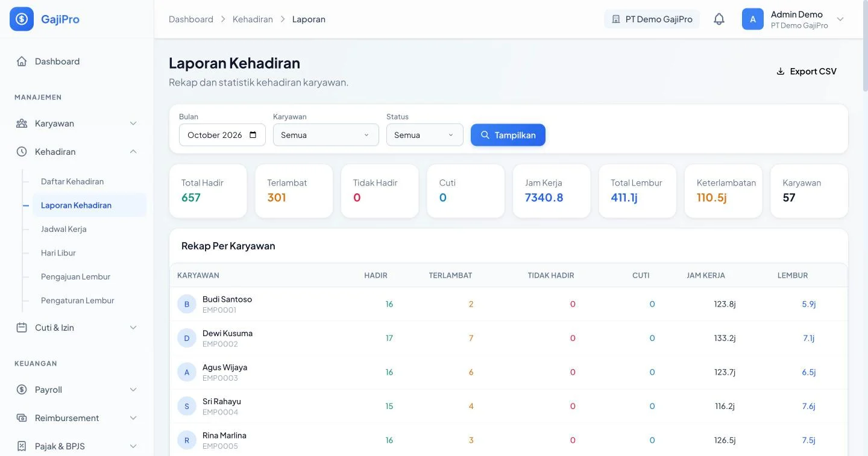Open the Admin Demo account menu arrow
Image resolution: width=868 pixels, height=456 pixels.
coord(840,19)
